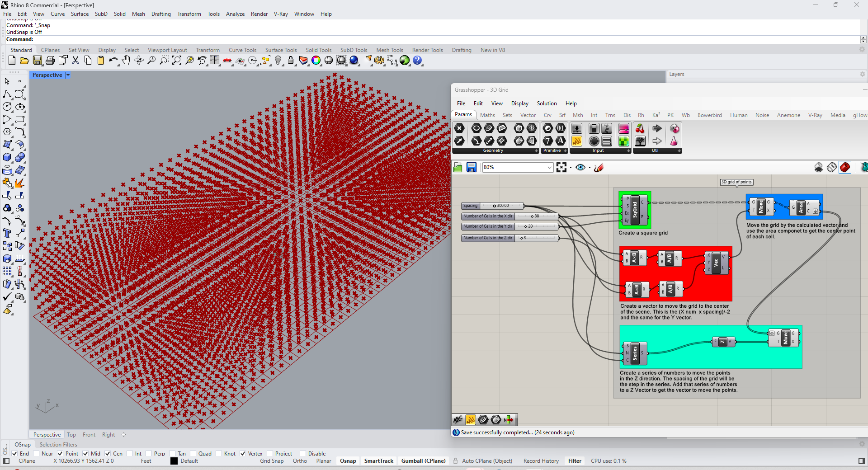Uncheck the Vertex osnap checkbox

coord(243,454)
